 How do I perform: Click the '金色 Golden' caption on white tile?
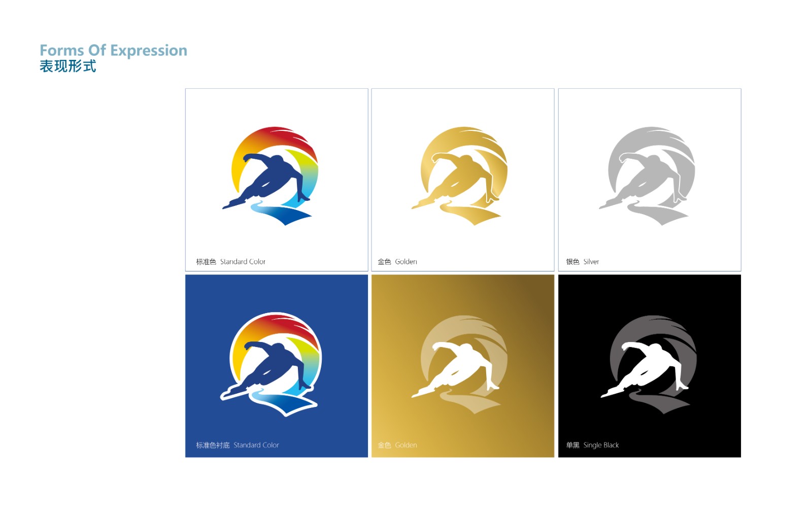pyautogui.click(x=397, y=262)
